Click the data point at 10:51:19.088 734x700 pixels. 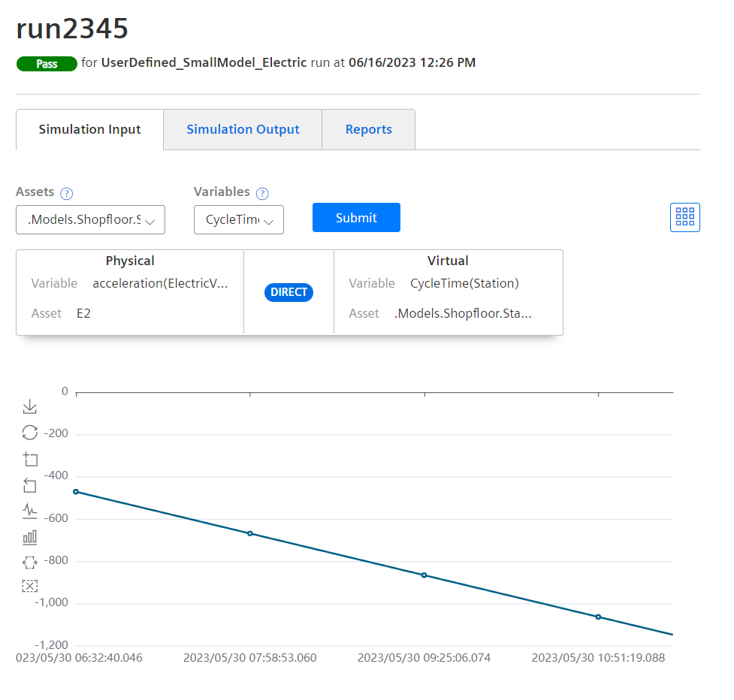(598, 617)
